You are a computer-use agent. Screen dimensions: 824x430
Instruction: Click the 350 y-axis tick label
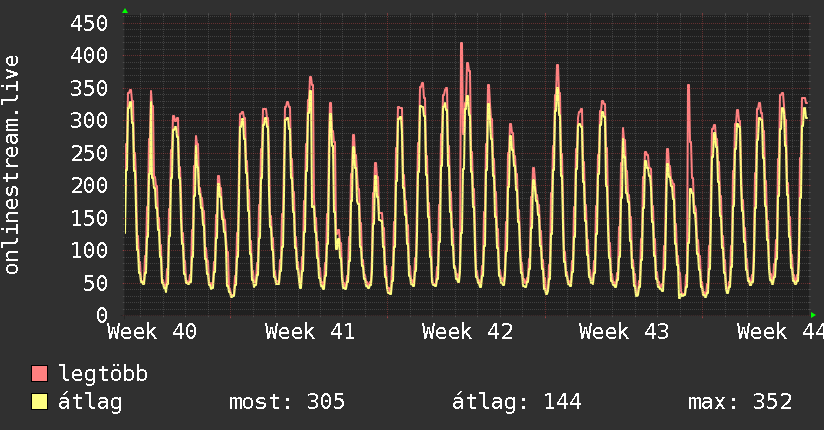click(89, 88)
